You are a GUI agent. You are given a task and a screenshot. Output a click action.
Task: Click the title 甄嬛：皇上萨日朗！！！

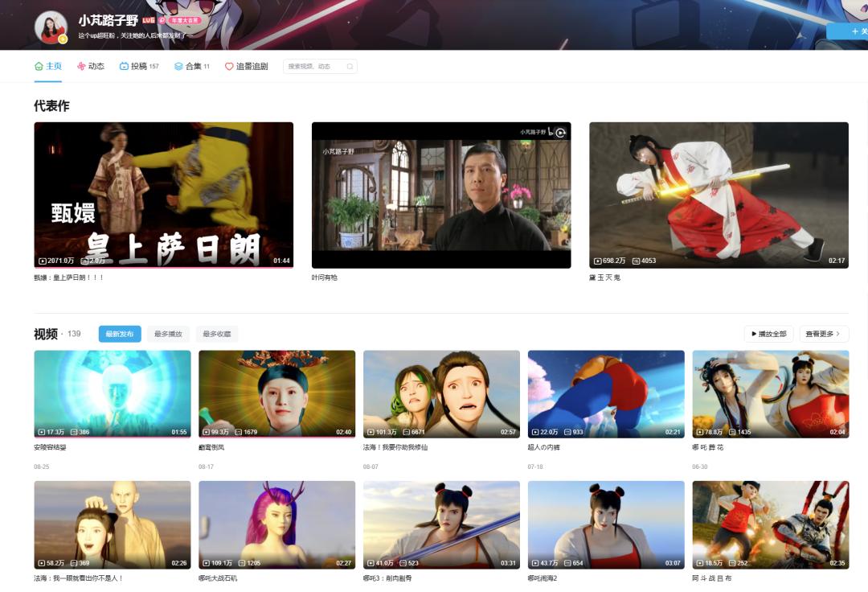68,277
